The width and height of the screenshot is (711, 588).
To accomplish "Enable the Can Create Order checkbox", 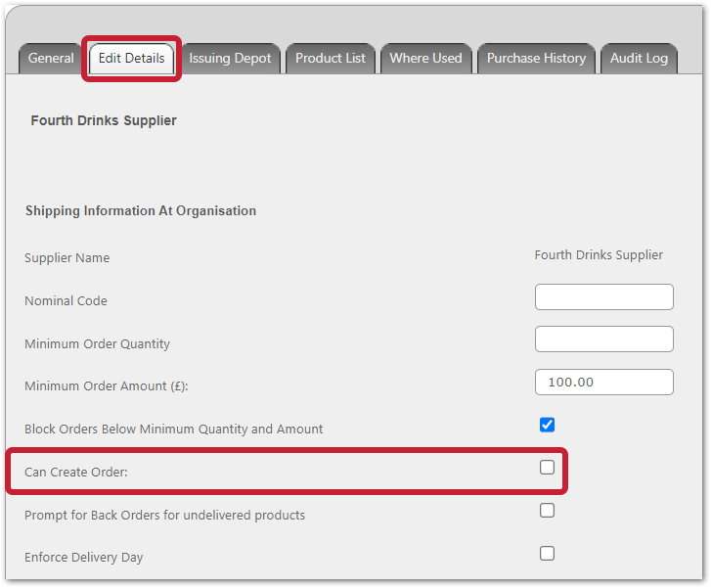I will pos(548,468).
